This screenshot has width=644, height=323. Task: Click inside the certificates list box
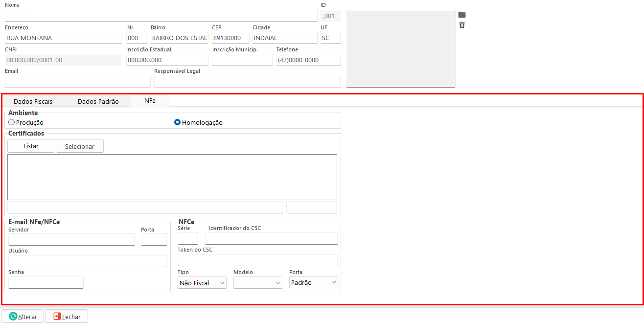coord(172,177)
